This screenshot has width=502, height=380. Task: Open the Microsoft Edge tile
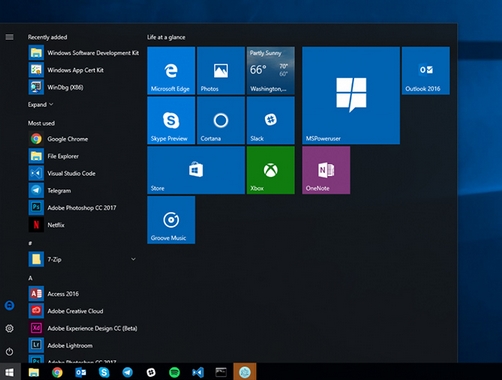click(x=171, y=71)
